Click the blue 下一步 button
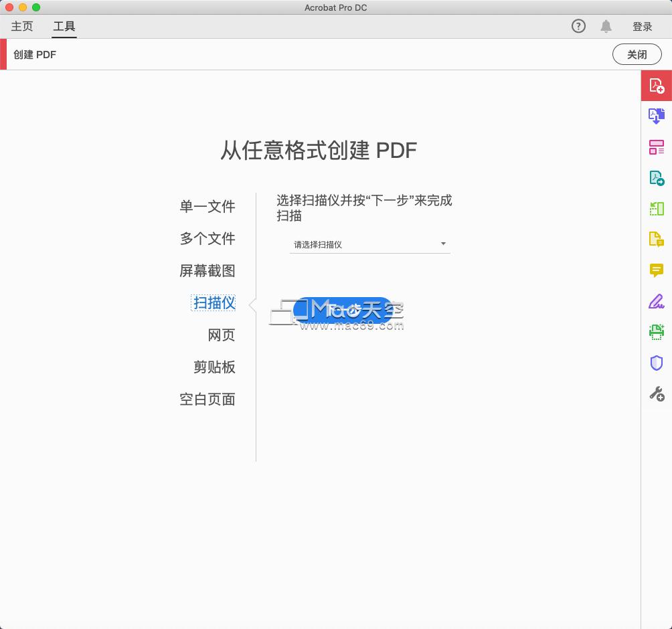The image size is (672, 629). (x=347, y=310)
